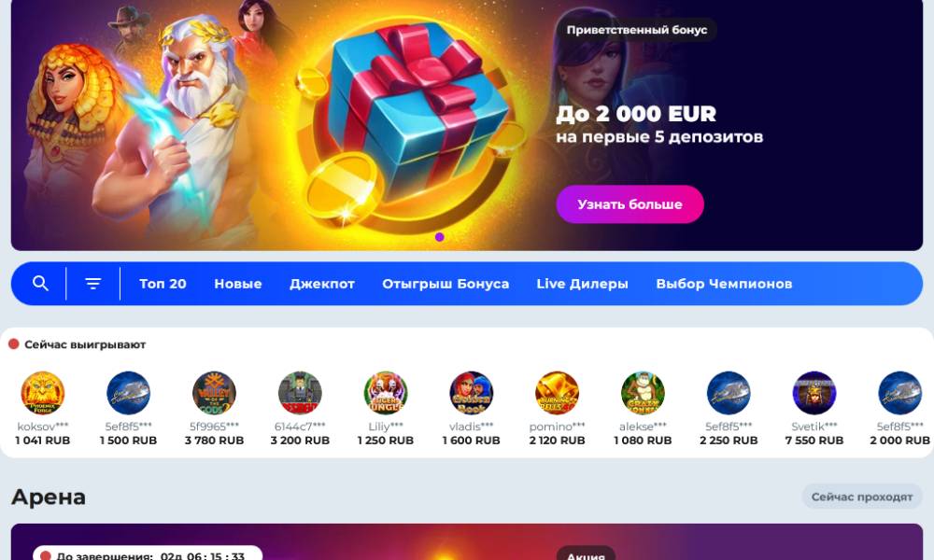
Task: Open the Valley of the Gods icon by 5f9965
Action: click(x=215, y=393)
